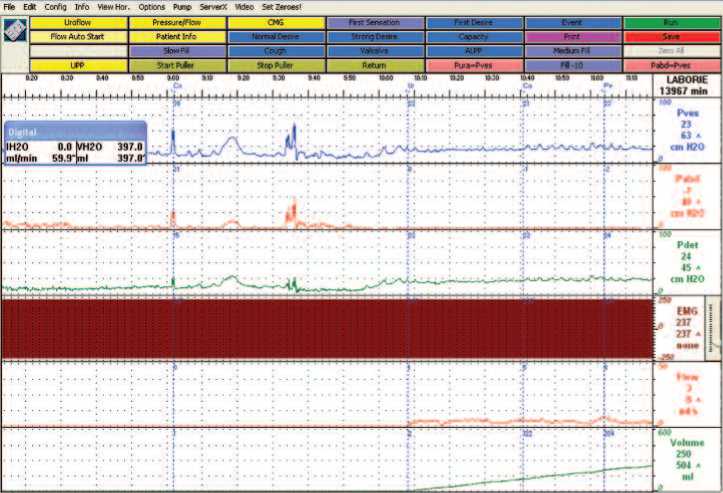This screenshot has height=493, width=723.
Task: Start Slow Fill pump rate
Action: [177, 51]
